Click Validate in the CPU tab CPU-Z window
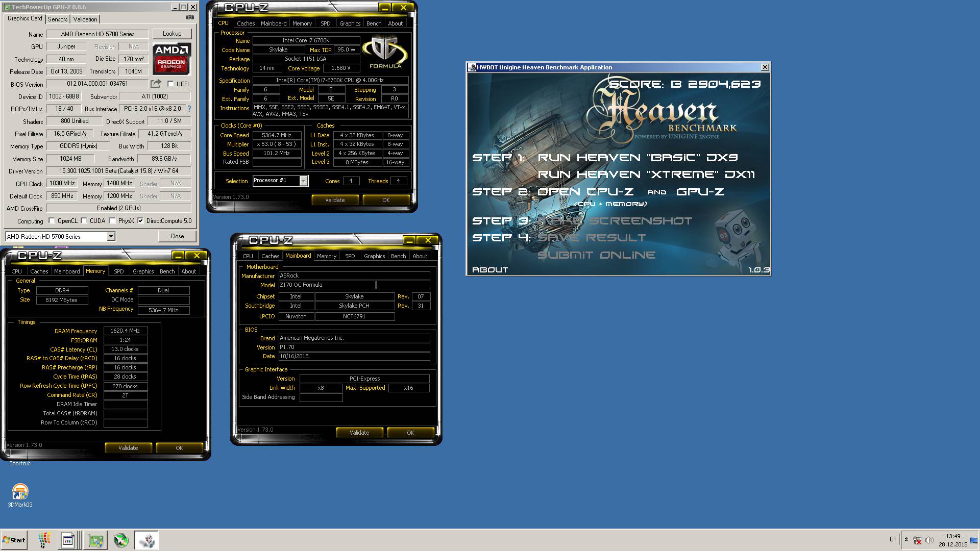 [335, 200]
